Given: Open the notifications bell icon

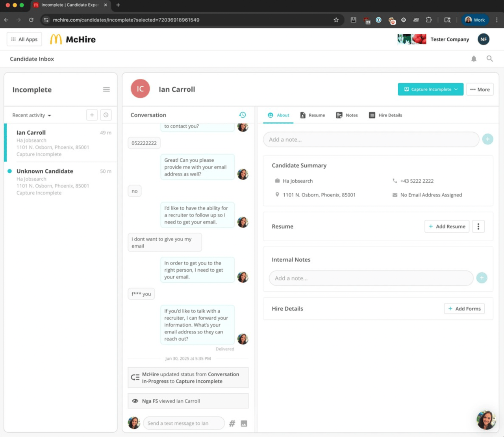Looking at the screenshot, I should click(474, 59).
